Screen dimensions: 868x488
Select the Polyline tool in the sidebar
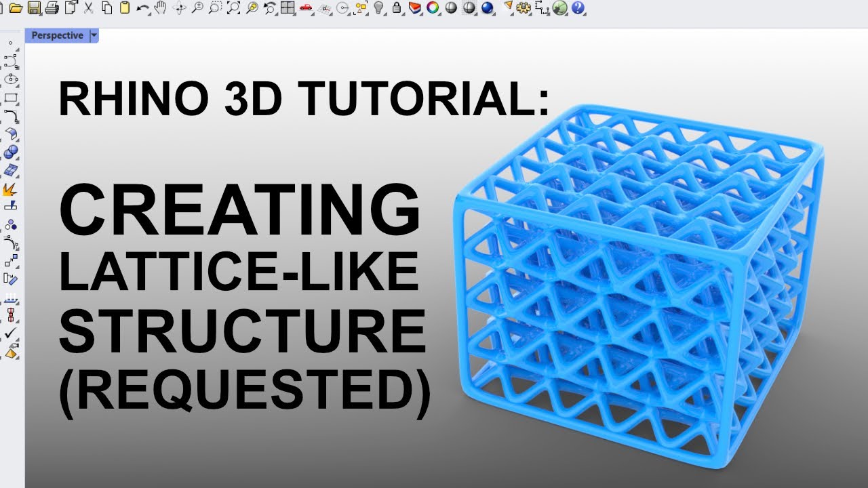tap(11, 61)
